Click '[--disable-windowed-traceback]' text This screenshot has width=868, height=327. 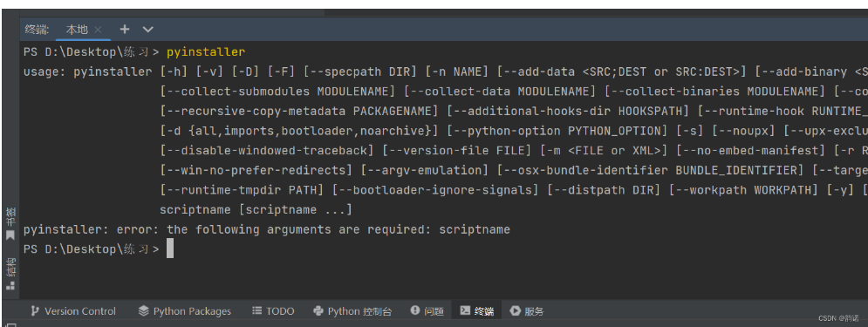(267, 151)
